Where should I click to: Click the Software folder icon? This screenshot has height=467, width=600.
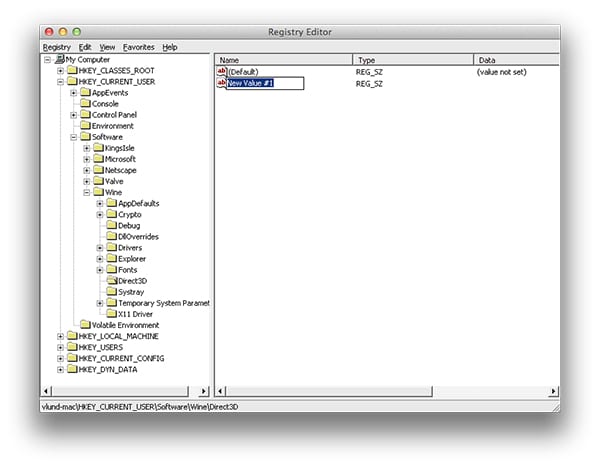click(x=85, y=137)
